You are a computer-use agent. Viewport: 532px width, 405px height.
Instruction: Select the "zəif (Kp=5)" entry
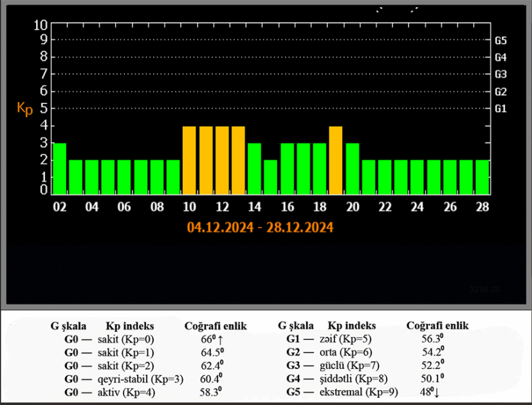click(345, 339)
